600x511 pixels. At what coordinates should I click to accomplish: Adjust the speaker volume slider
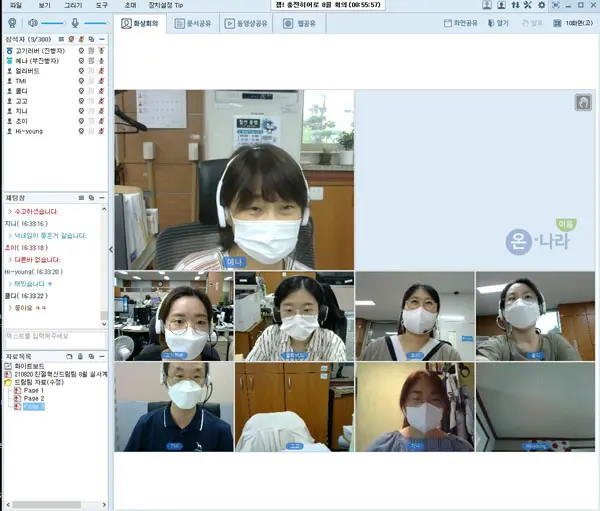(x=53, y=23)
